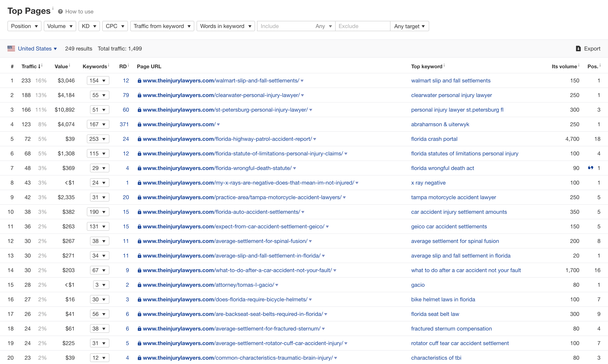Click the keyword 'characteristics of tbi'

(436, 358)
